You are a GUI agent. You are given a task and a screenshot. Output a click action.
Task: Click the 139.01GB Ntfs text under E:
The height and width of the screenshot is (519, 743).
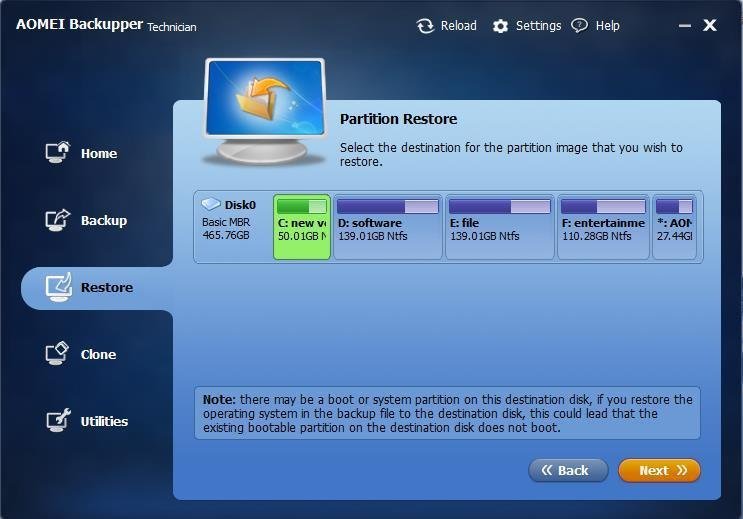[x=484, y=236]
